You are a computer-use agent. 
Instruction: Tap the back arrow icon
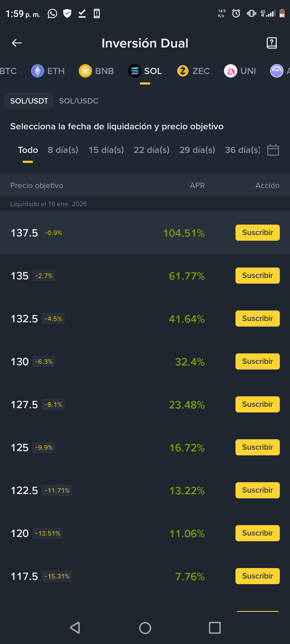[17, 43]
